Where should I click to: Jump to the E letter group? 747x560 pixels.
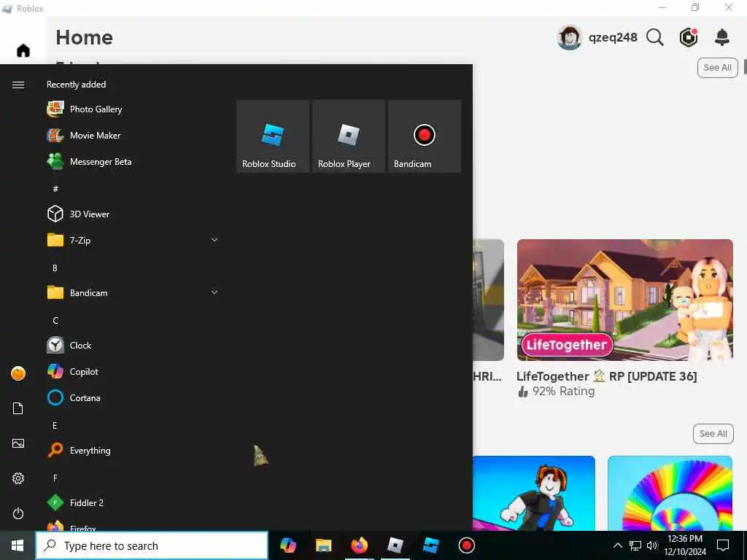tap(55, 426)
